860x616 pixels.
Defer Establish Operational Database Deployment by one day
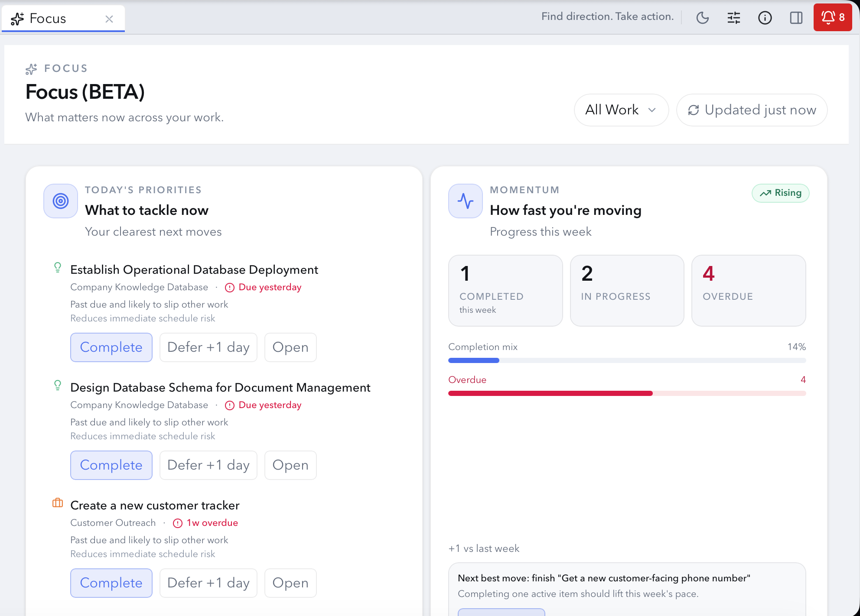pos(208,347)
